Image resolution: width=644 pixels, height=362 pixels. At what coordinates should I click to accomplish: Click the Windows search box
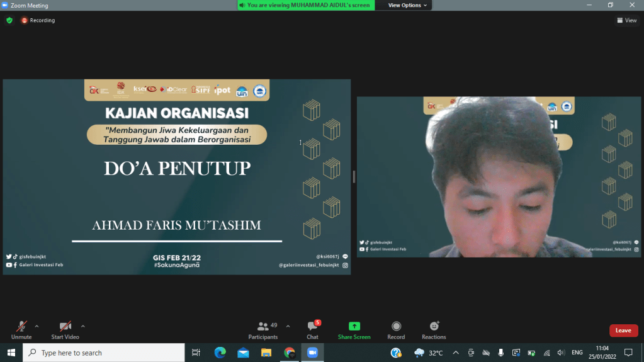coord(104,353)
